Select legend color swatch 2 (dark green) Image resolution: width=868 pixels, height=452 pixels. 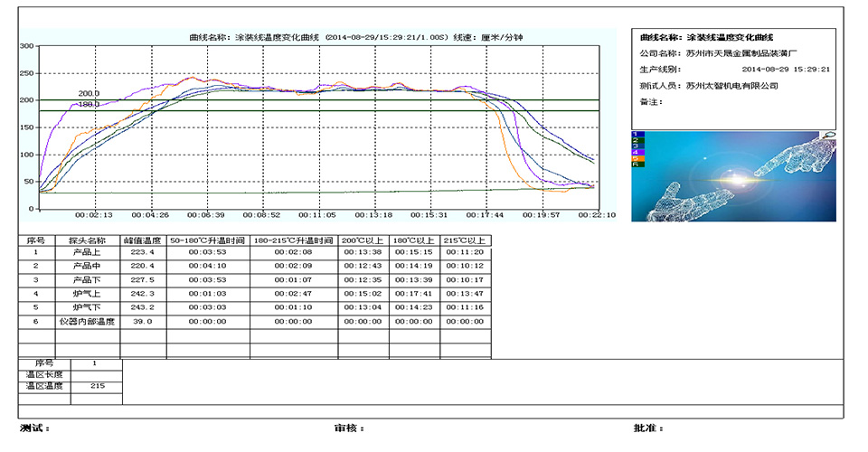(638, 140)
